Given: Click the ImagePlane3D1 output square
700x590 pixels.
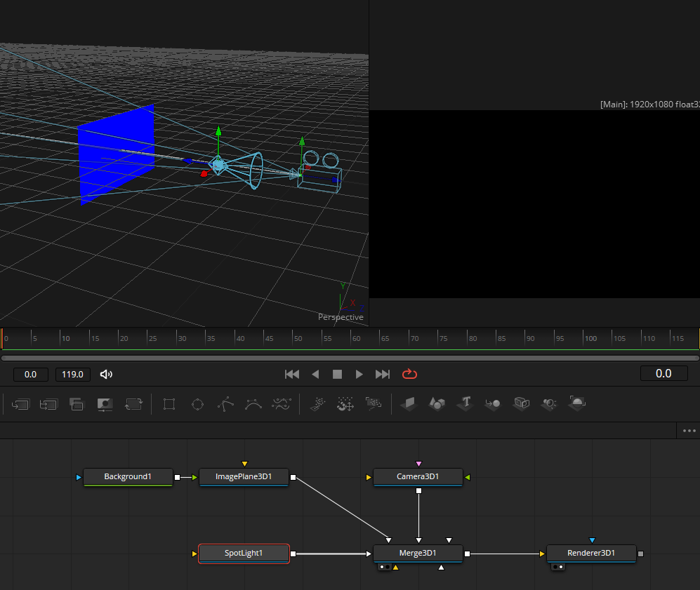Looking at the screenshot, I should 293,477.
